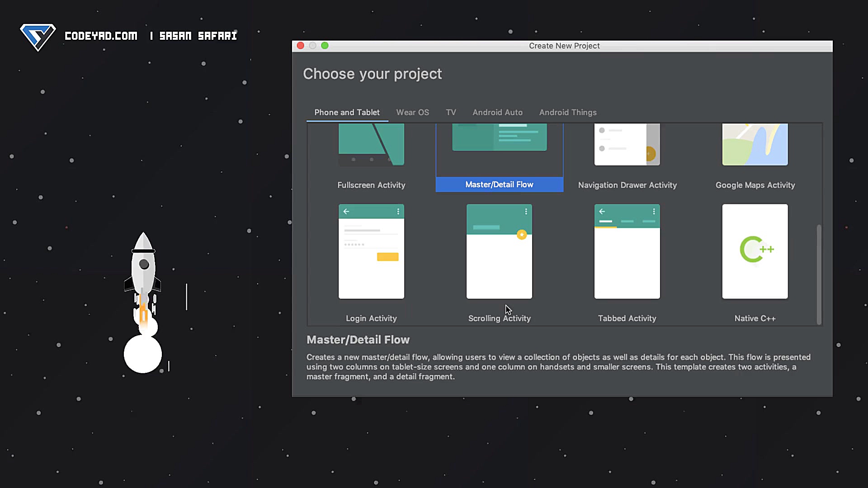Click the green zoom window button
This screenshot has height=488, width=868.
[325, 46]
